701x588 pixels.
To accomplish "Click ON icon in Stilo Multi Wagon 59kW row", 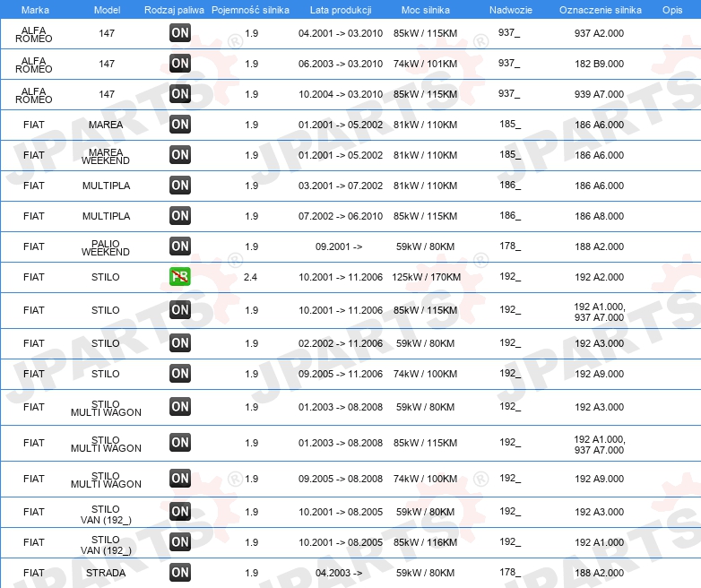I will 180,406.
